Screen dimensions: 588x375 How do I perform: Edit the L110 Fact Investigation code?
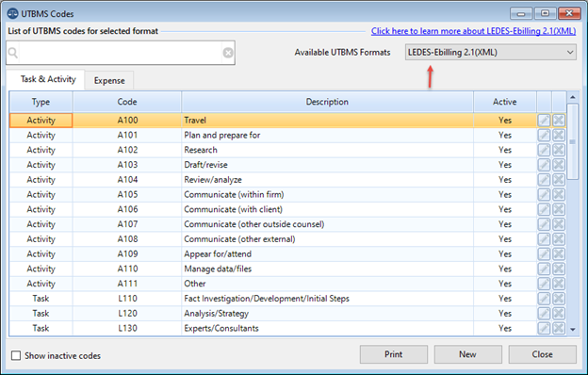tap(544, 299)
